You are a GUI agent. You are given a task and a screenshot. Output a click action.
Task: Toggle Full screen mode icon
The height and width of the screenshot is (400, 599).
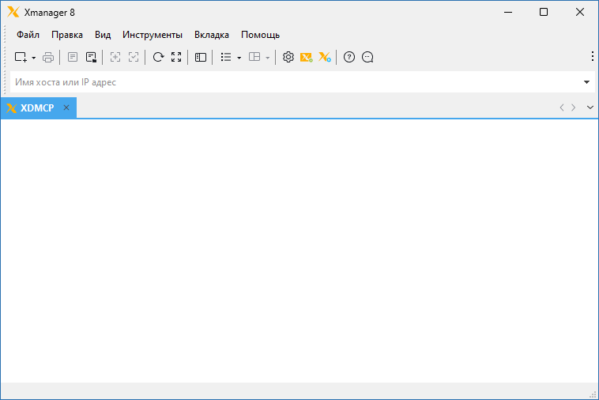(x=176, y=57)
